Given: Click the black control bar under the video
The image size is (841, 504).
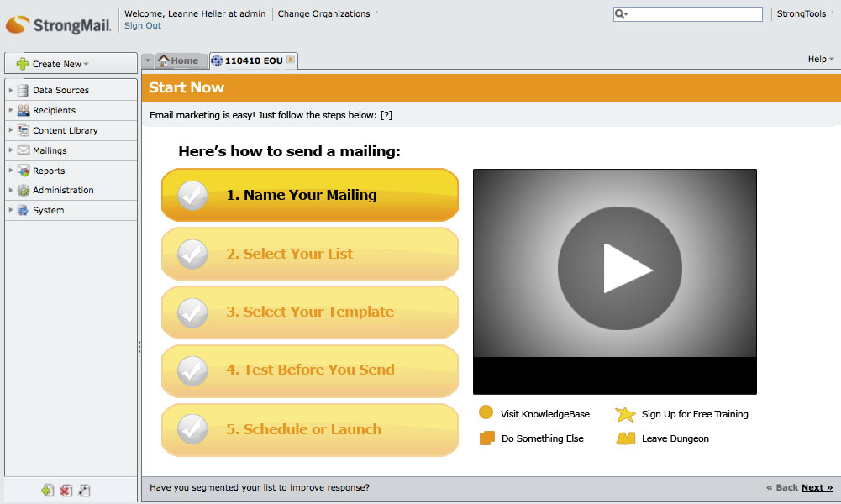Looking at the screenshot, I should 615,375.
